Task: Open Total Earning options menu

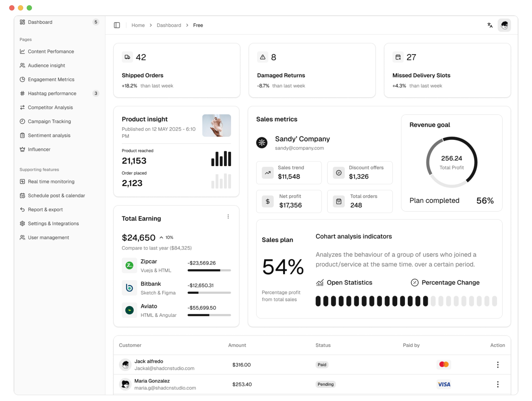Action: click(228, 217)
